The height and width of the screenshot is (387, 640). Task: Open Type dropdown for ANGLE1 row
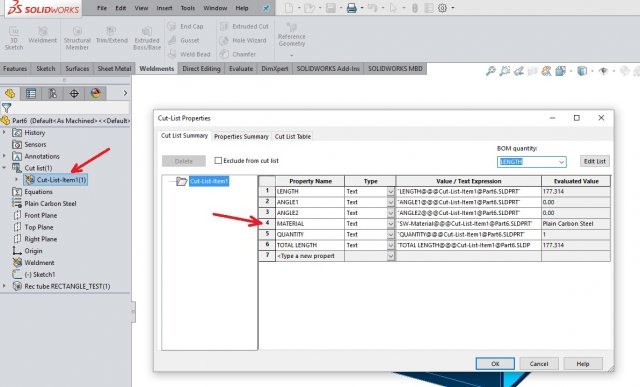[x=391, y=202]
